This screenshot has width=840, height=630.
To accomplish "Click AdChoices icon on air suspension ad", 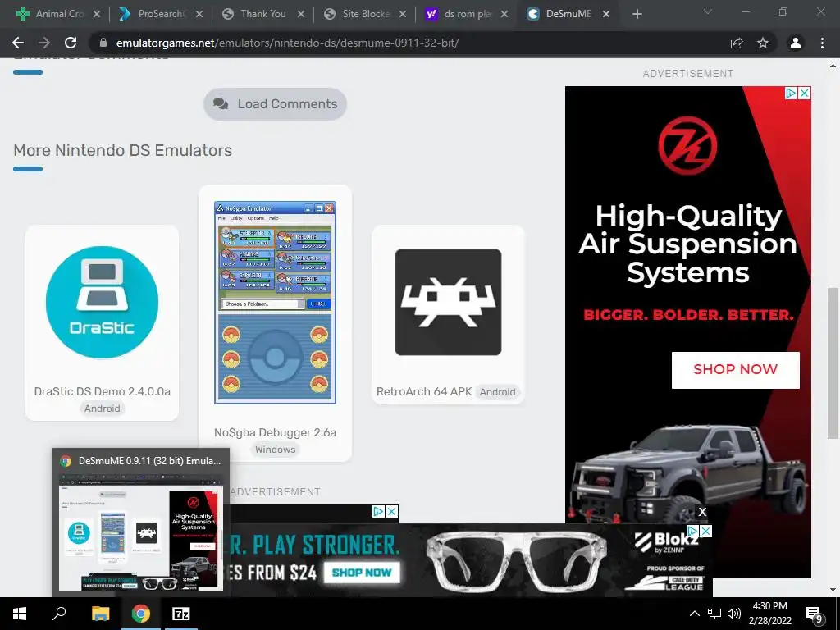I will [791, 94].
